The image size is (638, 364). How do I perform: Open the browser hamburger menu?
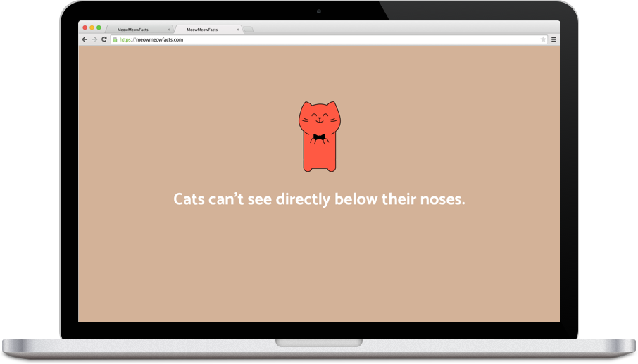point(553,39)
